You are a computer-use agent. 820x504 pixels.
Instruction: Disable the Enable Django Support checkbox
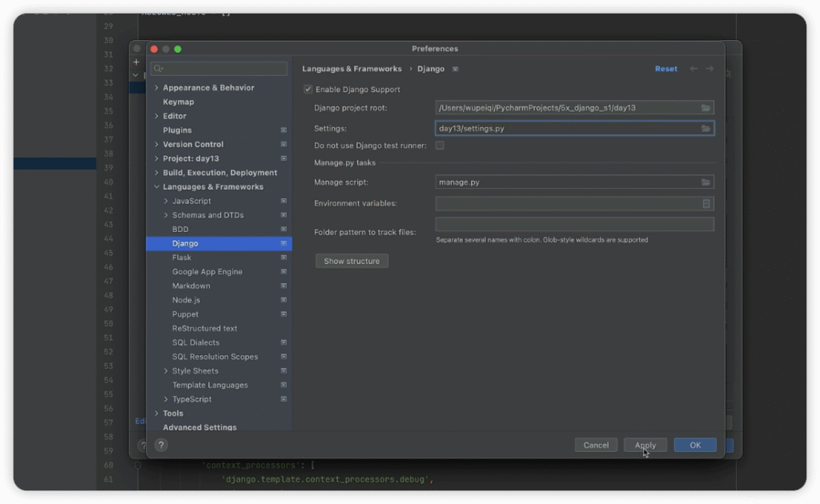[x=308, y=90]
